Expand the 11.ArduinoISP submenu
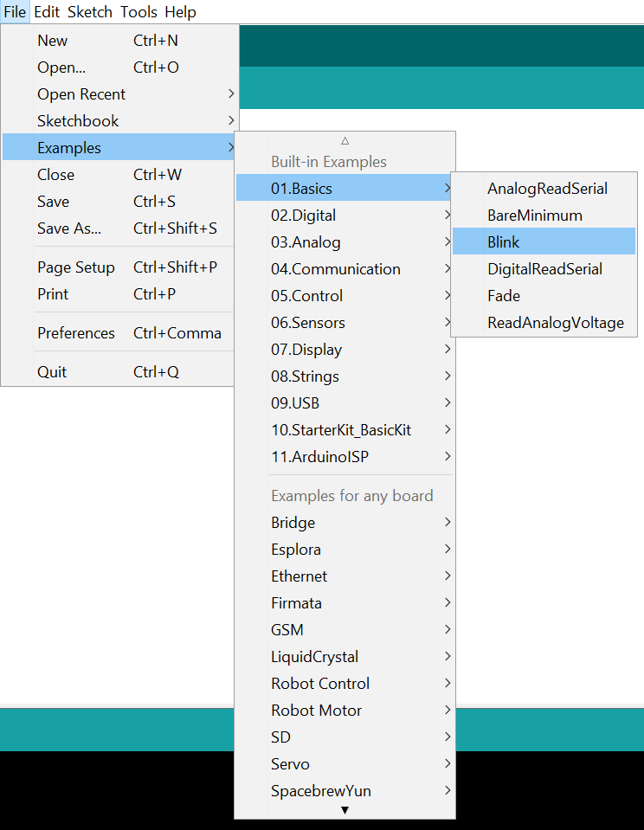The height and width of the screenshot is (830, 644). pyautogui.click(x=345, y=456)
